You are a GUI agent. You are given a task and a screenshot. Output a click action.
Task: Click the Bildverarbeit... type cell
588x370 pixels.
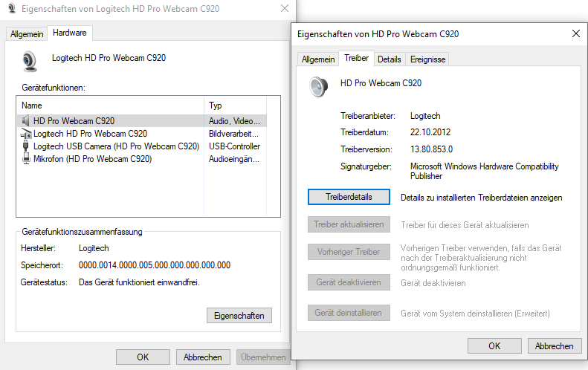(x=233, y=134)
